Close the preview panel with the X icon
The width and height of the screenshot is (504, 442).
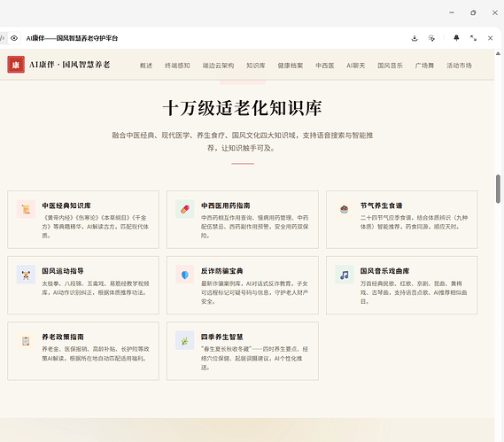coord(490,38)
